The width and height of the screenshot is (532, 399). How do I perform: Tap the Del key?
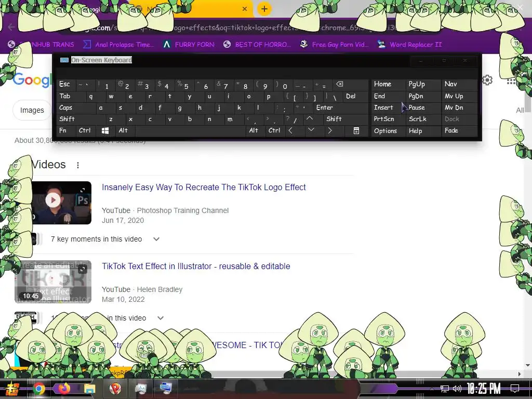click(x=355, y=96)
